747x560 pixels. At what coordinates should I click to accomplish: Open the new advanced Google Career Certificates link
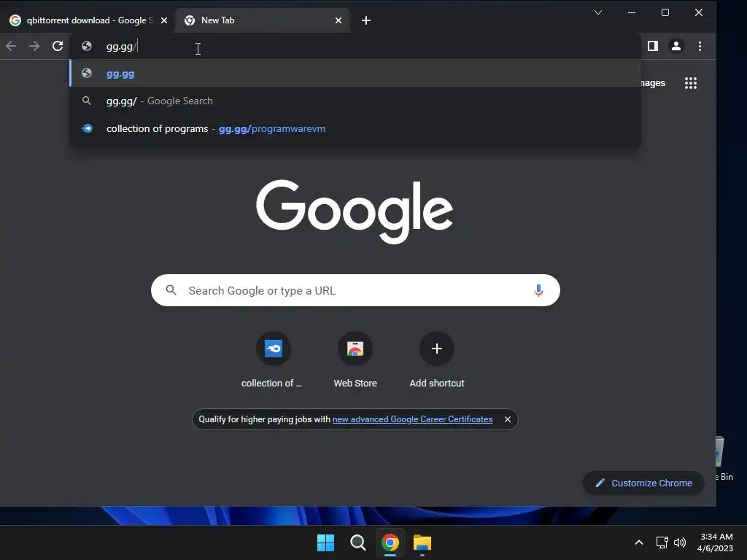(412, 419)
